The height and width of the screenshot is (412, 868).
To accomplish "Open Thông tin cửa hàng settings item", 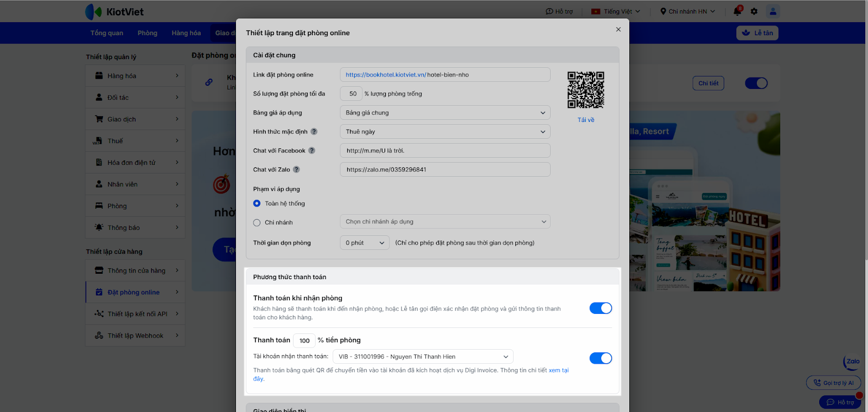I will [x=135, y=271].
